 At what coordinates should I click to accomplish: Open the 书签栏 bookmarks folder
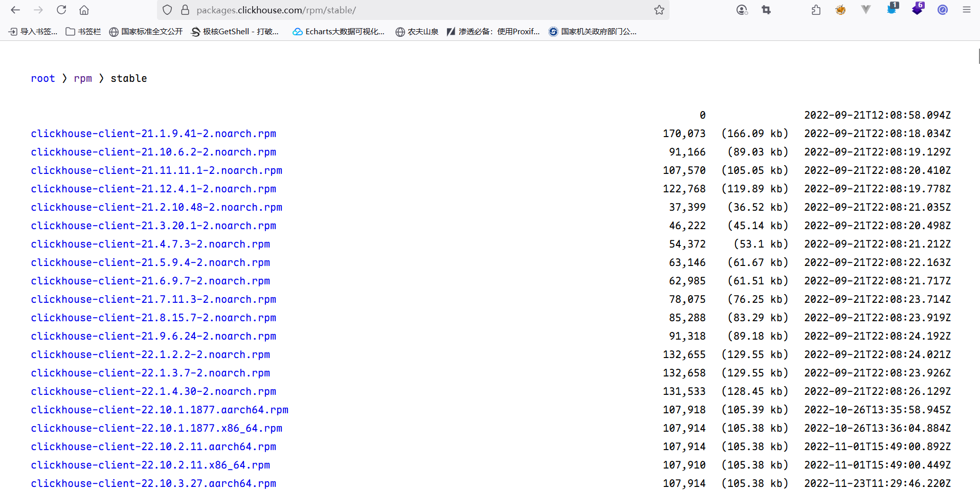point(83,32)
